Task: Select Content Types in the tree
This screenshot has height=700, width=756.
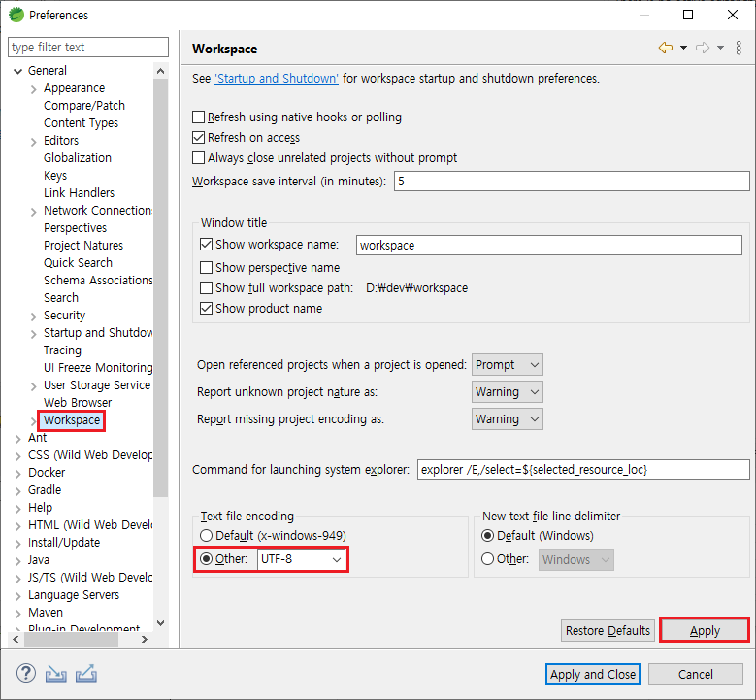Action: 81,123
